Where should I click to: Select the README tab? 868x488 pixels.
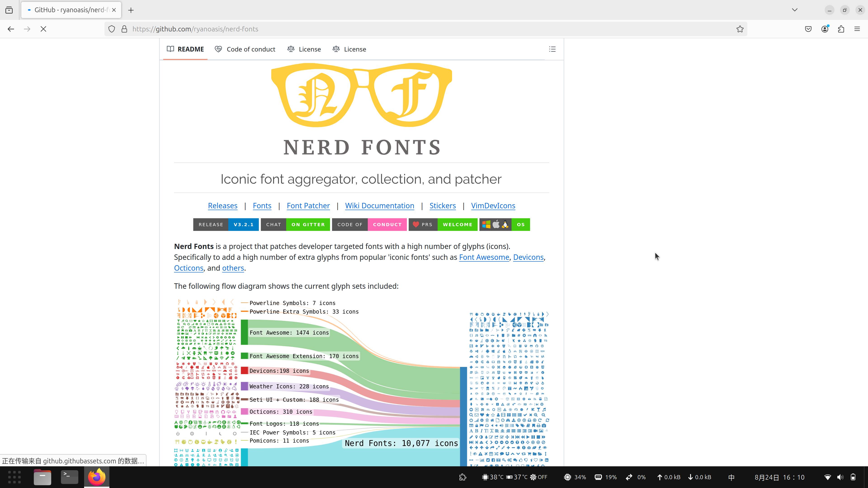coord(185,49)
